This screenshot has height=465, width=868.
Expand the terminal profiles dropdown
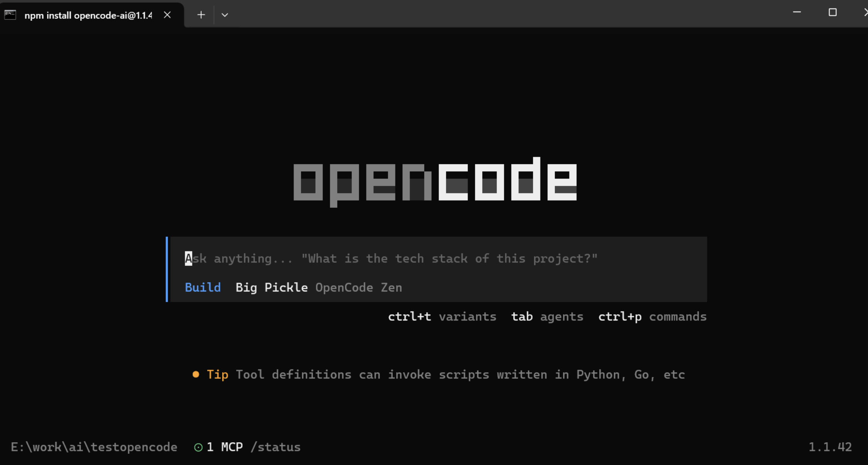point(225,15)
